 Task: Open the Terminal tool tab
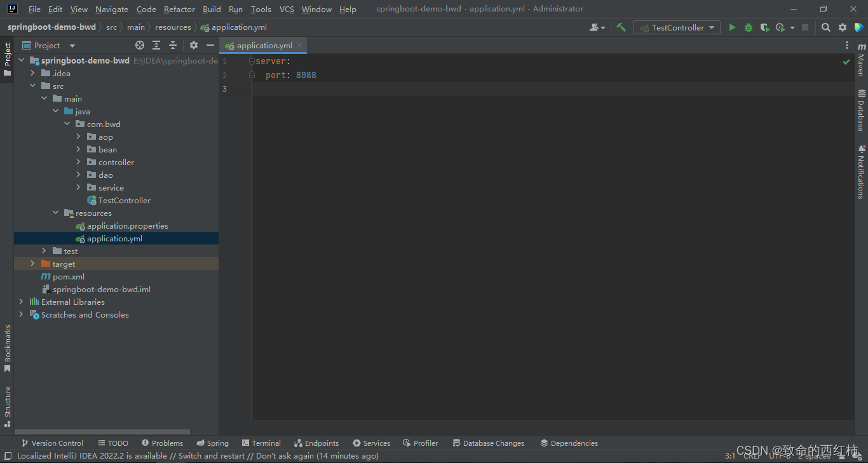coord(261,443)
